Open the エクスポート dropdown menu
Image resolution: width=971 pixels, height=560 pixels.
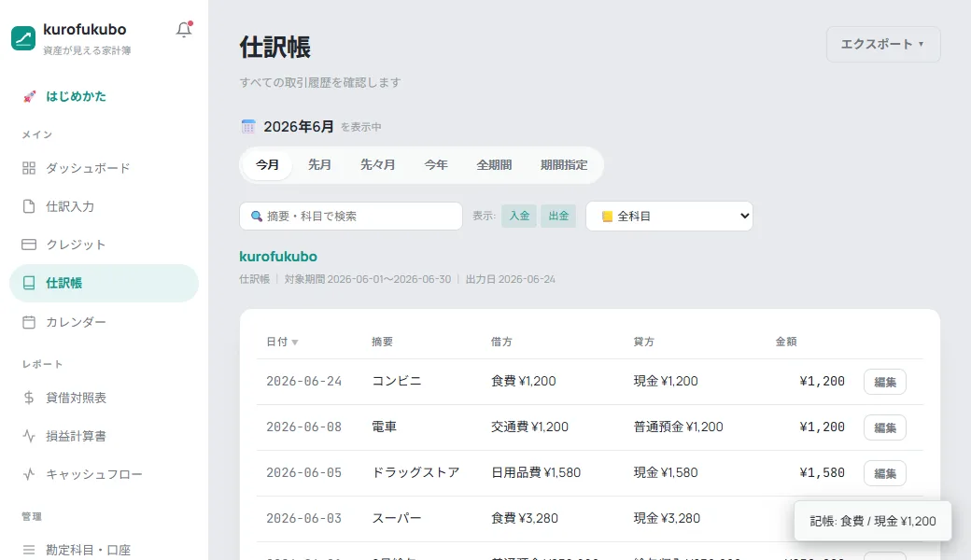point(883,44)
